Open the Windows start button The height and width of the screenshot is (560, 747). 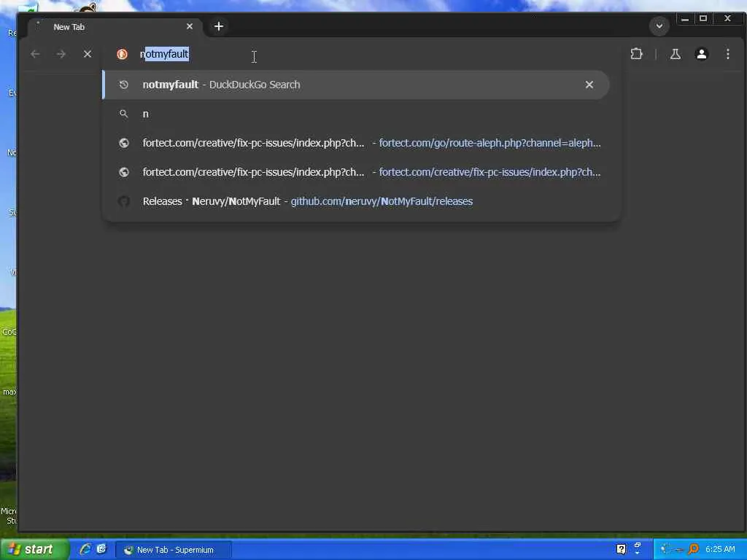point(34,549)
